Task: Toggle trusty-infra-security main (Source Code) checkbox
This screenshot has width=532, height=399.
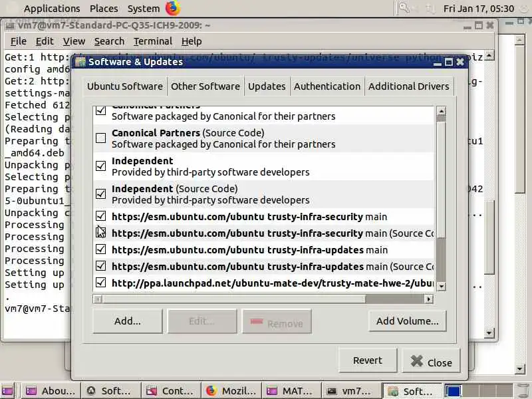Action: click(x=101, y=233)
